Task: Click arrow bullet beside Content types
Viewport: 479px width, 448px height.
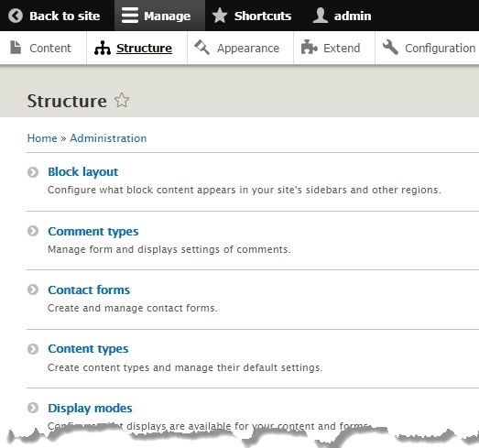Action: point(33,349)
